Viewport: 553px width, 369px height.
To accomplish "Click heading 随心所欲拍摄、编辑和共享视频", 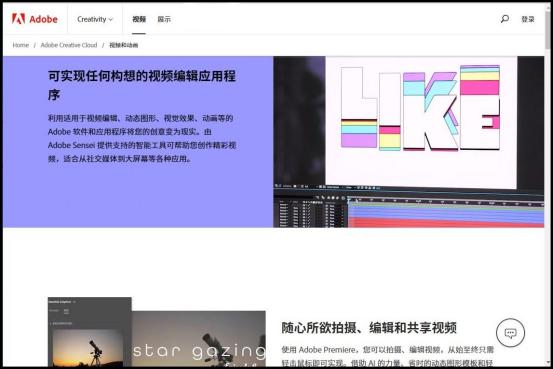I will pos(369,328).
